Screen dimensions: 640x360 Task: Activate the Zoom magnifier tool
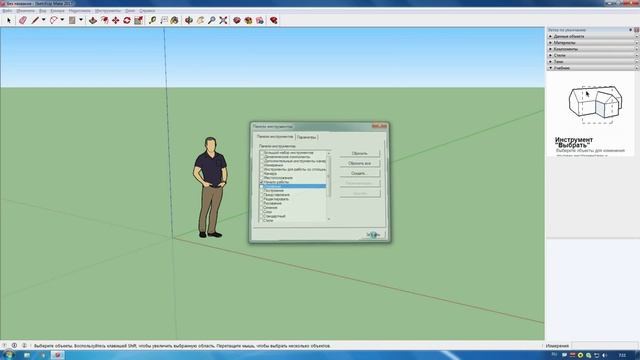pyautogui.click(x=211, y=20)
